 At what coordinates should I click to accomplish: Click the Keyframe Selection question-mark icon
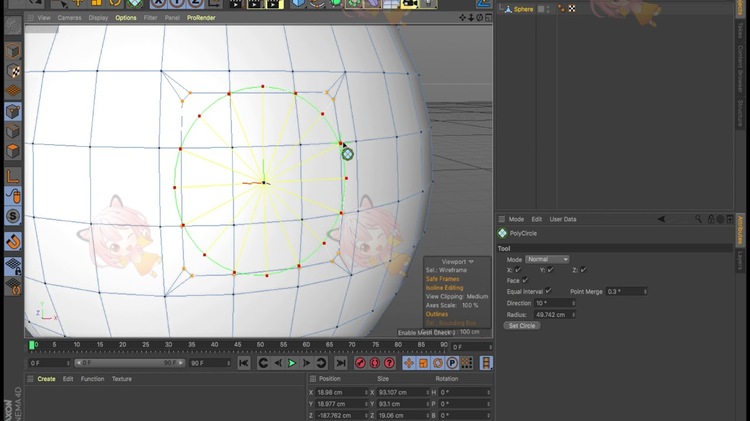[389, 363]
